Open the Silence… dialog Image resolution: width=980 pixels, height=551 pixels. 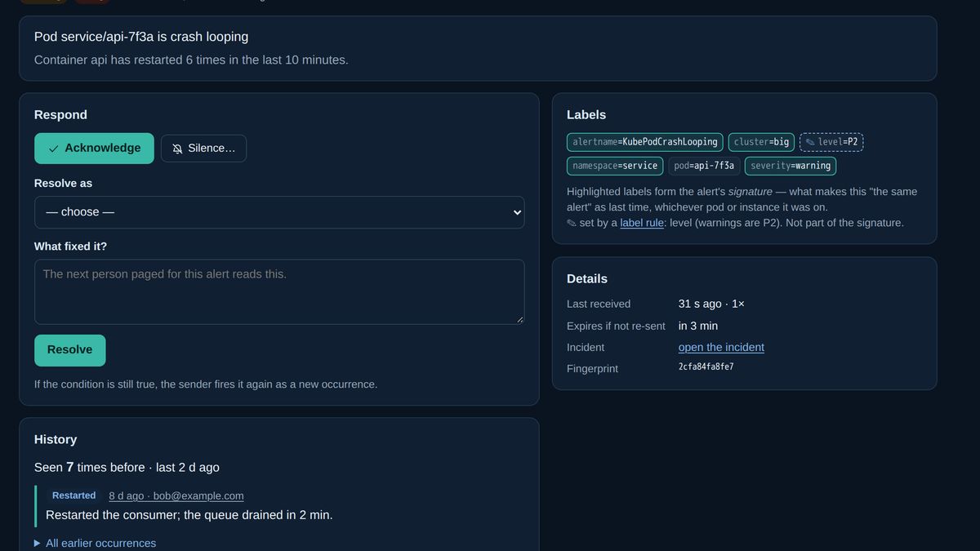(203, 149)
